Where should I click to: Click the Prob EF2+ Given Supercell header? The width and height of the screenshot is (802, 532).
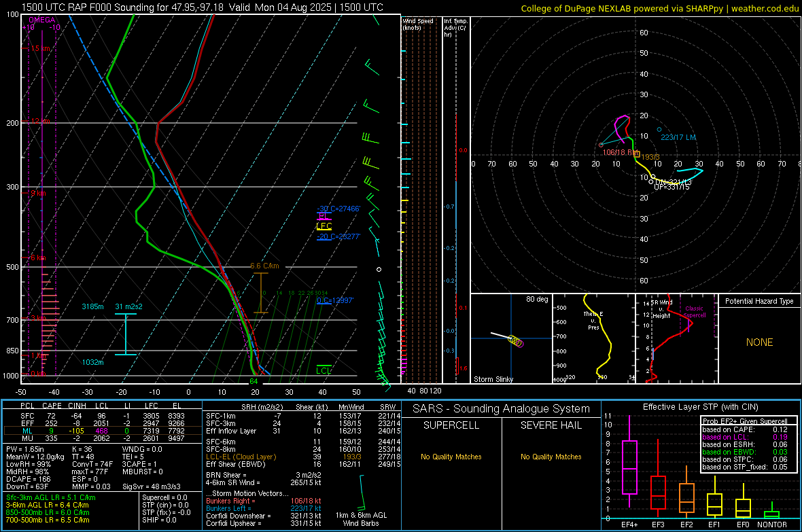pyautogui.click(x=745, y=421)
